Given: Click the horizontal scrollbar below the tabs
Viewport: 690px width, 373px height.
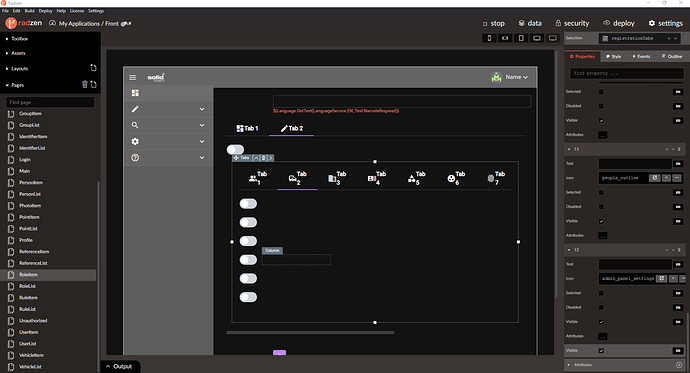Looking at the screenshot, I should (310, 333).
